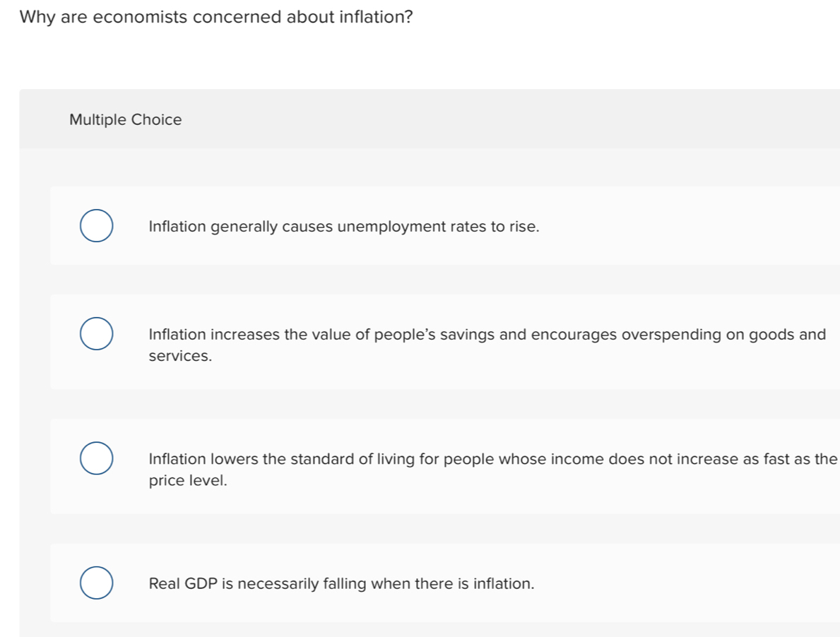Pick the radio button beside Real GDP answer

[95, 583]
